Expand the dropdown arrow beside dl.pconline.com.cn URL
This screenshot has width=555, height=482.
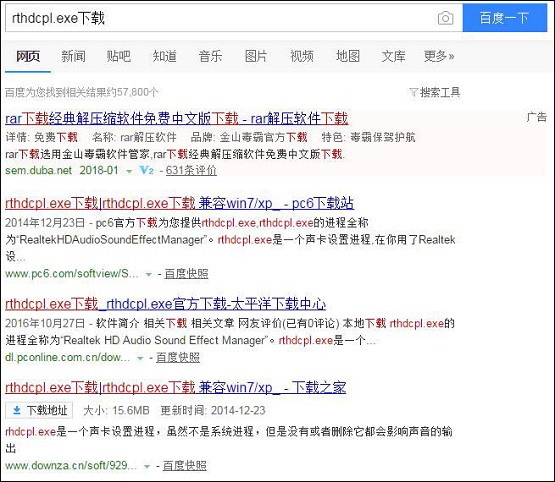point(140,358)
